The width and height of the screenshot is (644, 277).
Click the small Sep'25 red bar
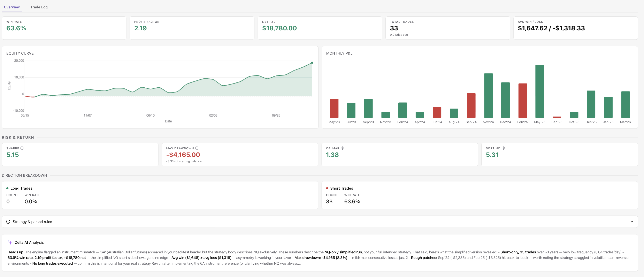(557, 117)
